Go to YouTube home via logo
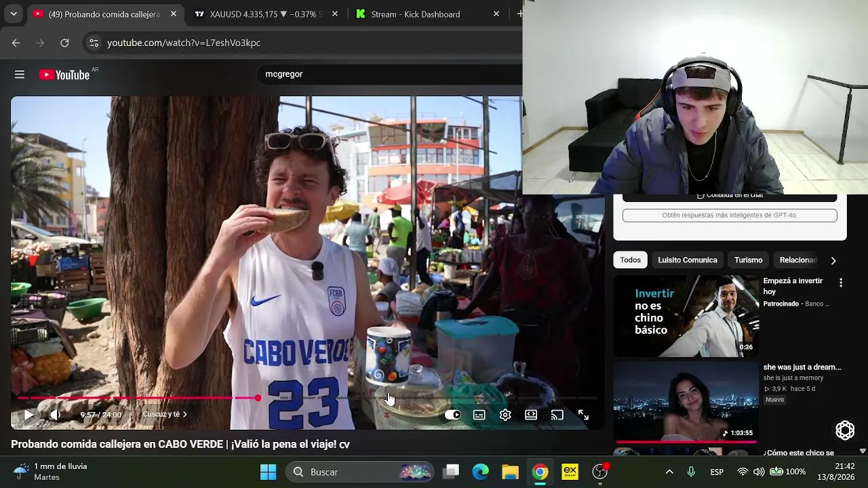 click(64, 75)
